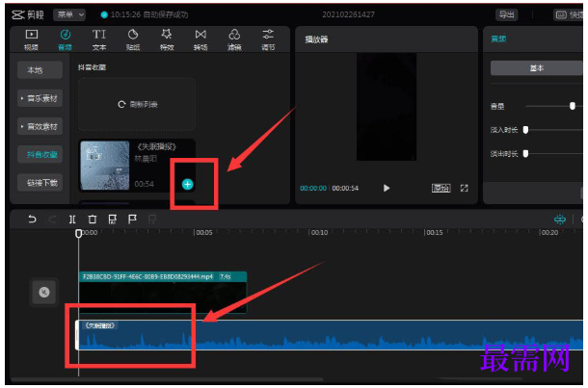Screen dimensions: 588x388
Task: Open the 特效 (effects) tab
Action: 167,40
